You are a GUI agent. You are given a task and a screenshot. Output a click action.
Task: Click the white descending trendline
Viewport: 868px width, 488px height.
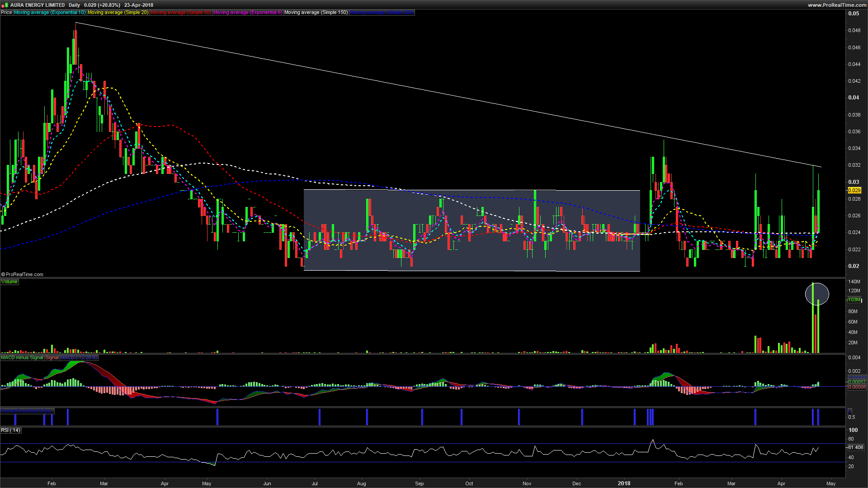click(448, 94)
